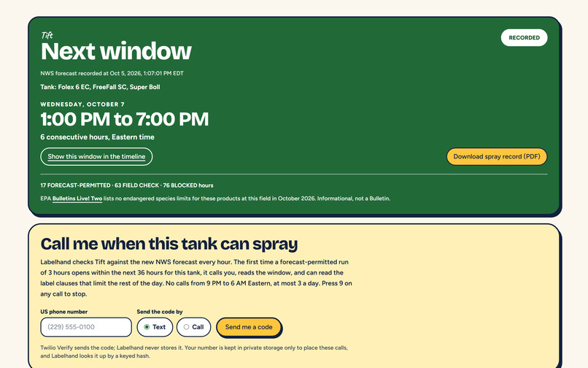Click the '1:00 PM to 7:00 PM' time text
This screenshot has height=368, width=588.
pos(125,120)
